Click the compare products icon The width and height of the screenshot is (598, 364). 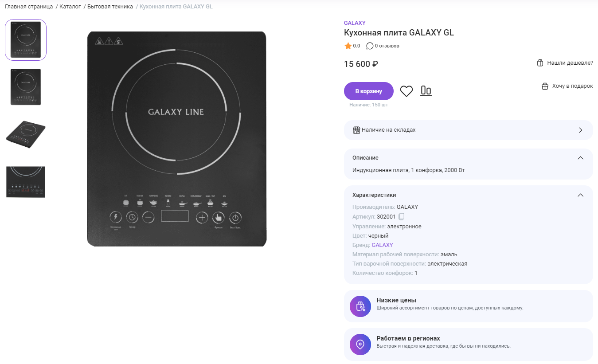[426, 91]
